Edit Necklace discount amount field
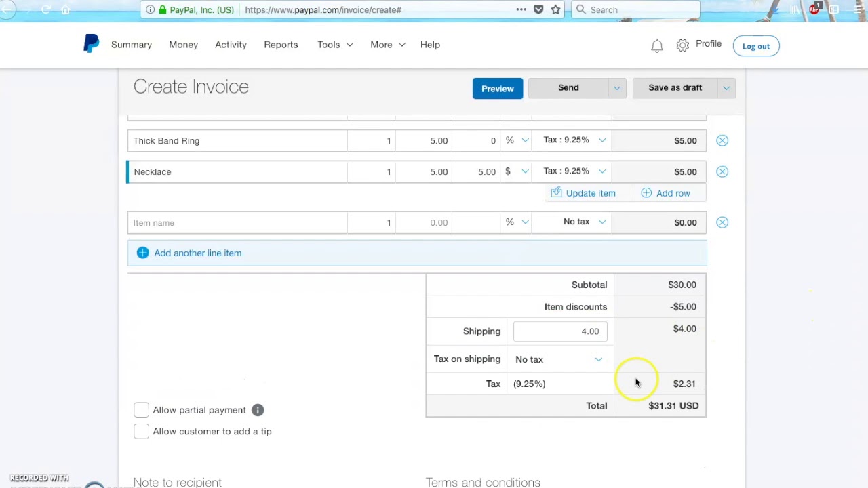This screenshot has height=488, width=868. click(477, 171)
